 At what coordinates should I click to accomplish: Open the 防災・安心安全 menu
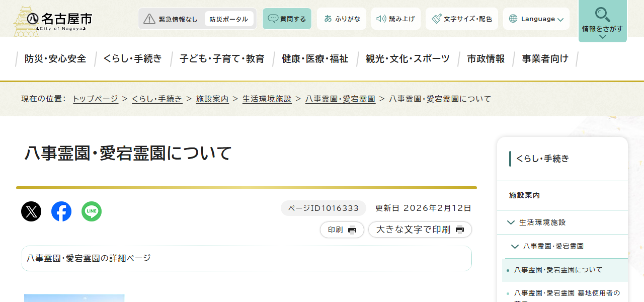(x=55, y=59)
